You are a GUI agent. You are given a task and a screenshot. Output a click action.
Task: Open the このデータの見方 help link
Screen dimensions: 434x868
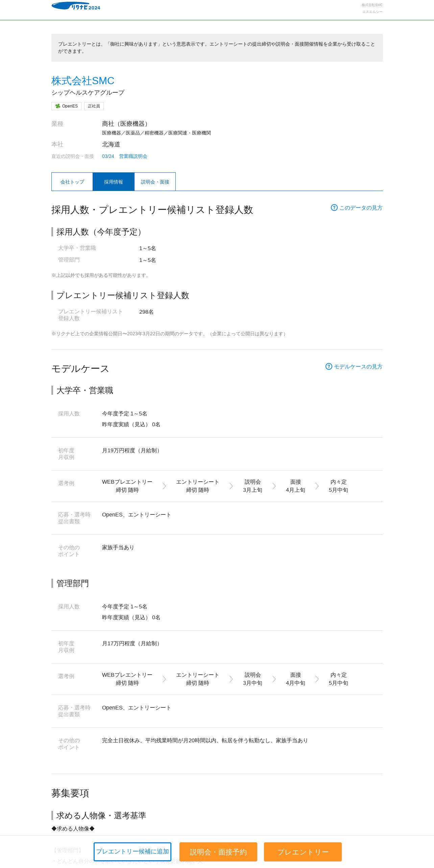(361, 208)
